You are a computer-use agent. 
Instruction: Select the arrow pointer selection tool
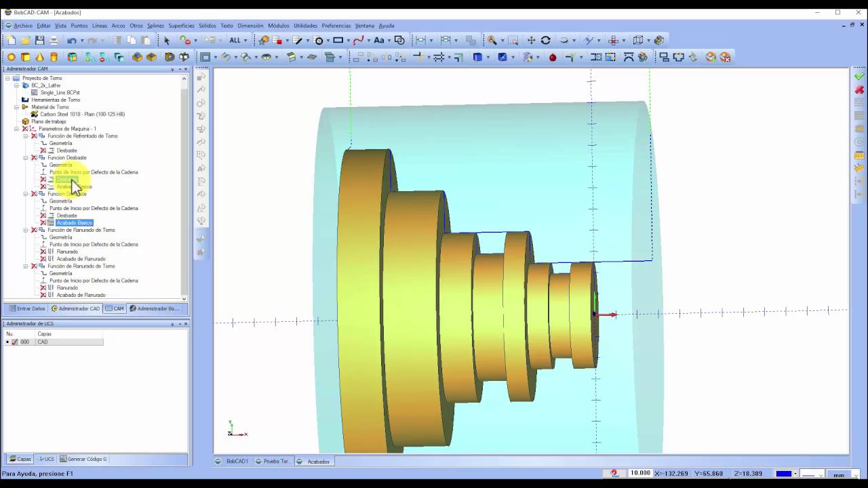click(x=167, y=41)
